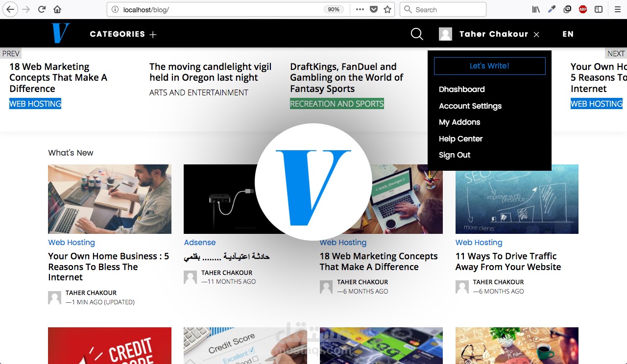Open the Arabic-titled Adsense article
This screenshot has height=364, width=627.
227,257
